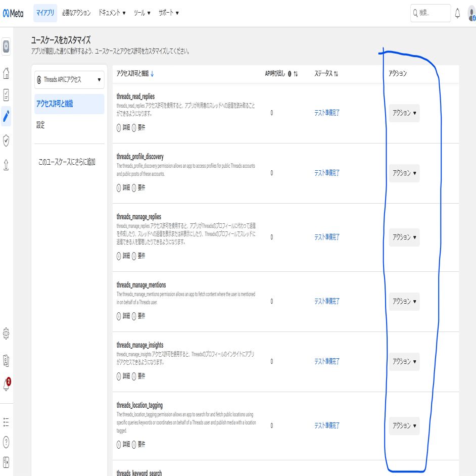This screenshot has height=476, width=476.
Task: Select アクセス許可と機能 in side panel
Action: (x=69, y=104)
